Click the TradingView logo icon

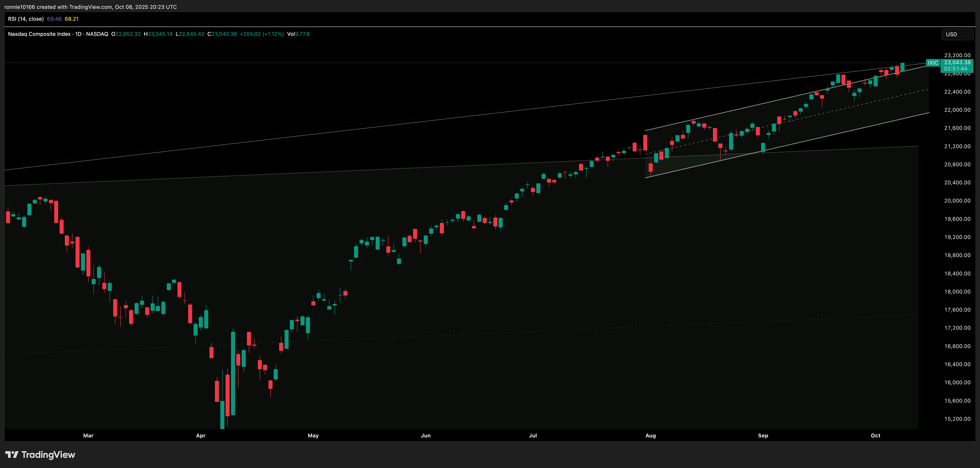(x=11, y=454)
